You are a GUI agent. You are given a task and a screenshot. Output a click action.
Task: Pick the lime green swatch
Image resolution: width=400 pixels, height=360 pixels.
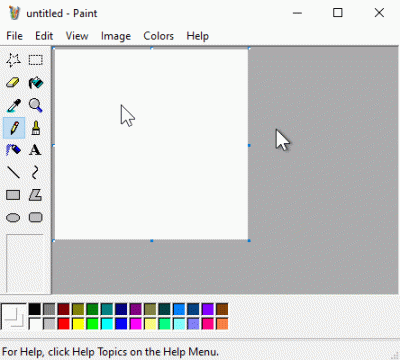click(x=92, y=324)
